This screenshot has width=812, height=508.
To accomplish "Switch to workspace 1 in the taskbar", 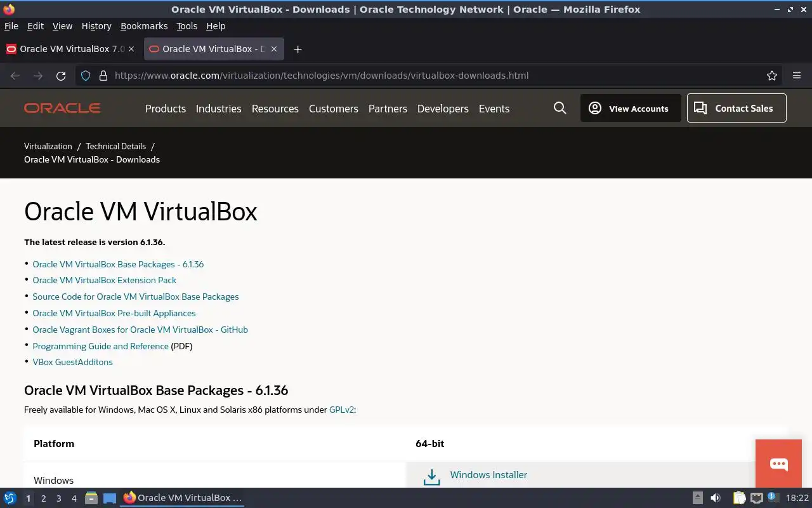I will pos(28,498).
